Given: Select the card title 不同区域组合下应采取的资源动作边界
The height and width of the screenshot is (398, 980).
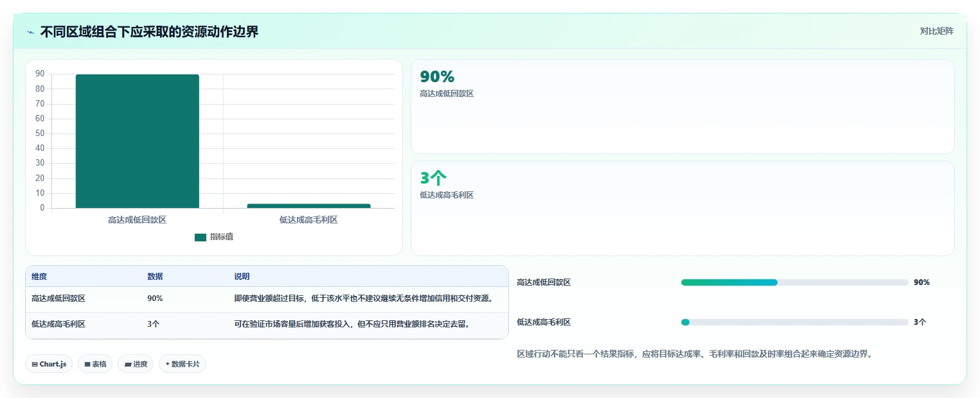Looking at the screenshot, I should pos(150,31).
